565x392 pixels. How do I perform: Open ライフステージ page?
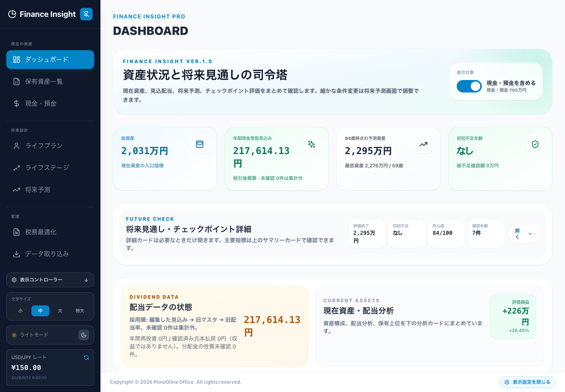50,168
